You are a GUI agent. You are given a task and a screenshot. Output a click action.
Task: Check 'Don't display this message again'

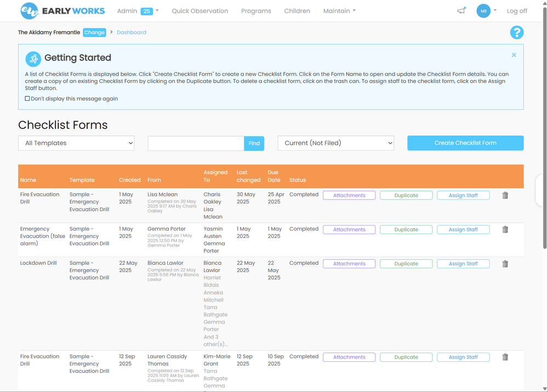point(27,99)
